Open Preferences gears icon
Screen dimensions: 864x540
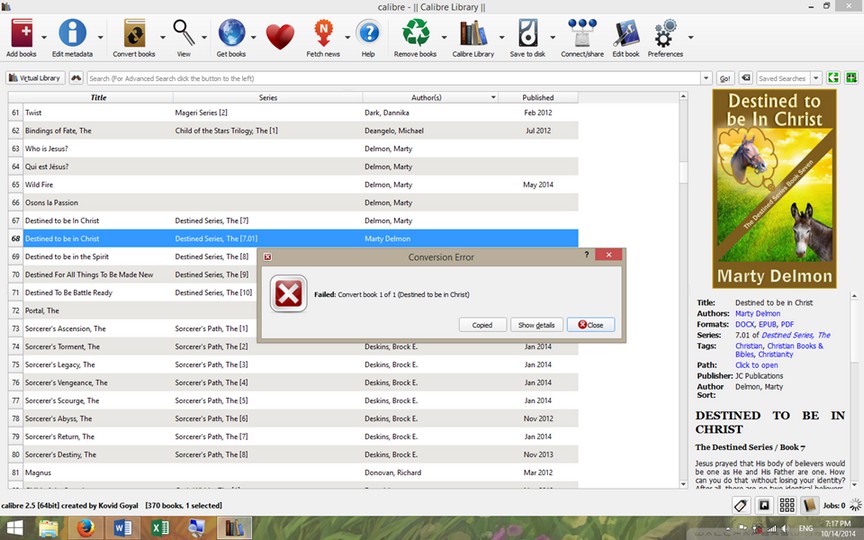[x=665, y=34]
